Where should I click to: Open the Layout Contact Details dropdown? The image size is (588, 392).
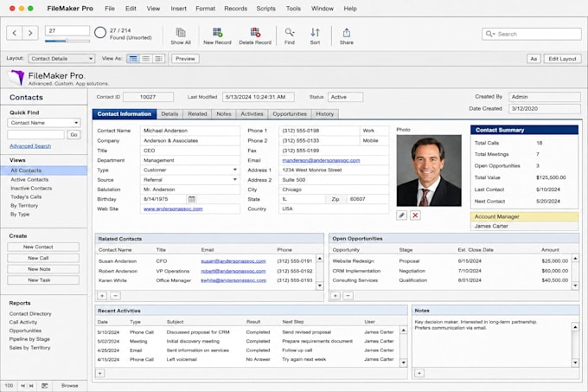point(61,59)
